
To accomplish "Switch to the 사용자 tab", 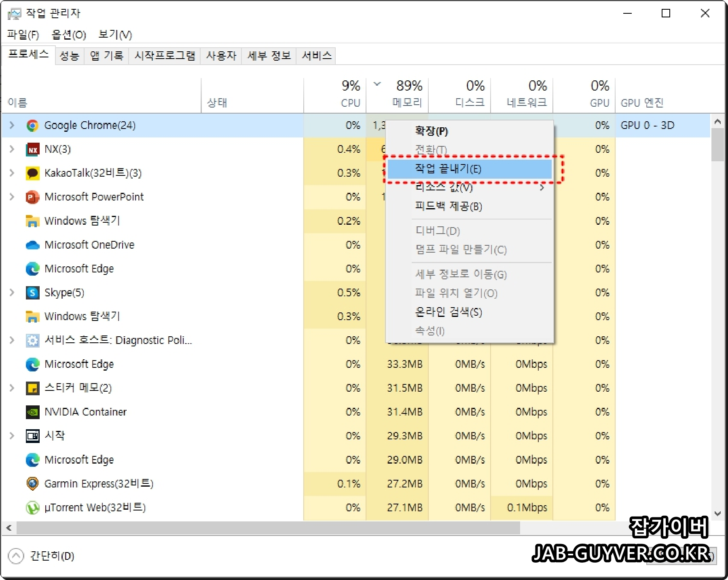I will 221,56.
